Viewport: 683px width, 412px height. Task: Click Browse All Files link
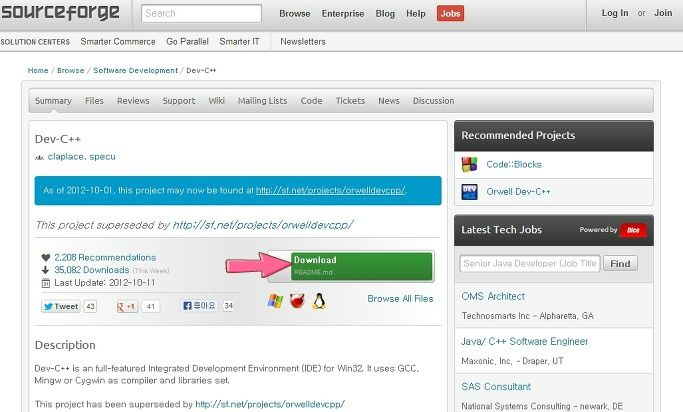pos(400,299)
